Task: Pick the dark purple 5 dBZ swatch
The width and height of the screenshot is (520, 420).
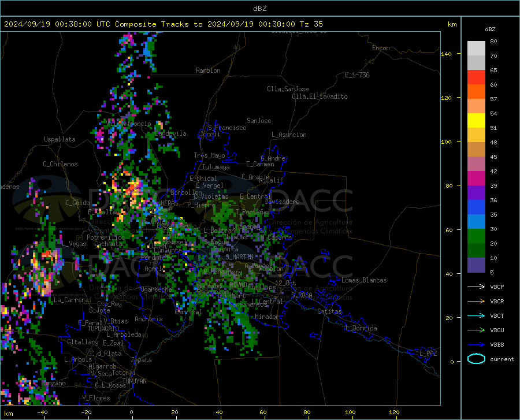Action: [476, 265]
